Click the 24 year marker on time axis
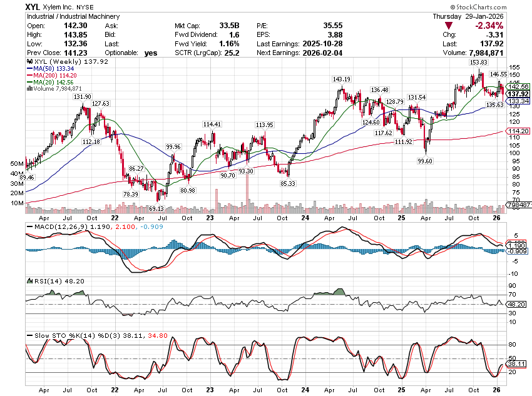This screenshot has height=396, width=532. (x=305, y=217)
